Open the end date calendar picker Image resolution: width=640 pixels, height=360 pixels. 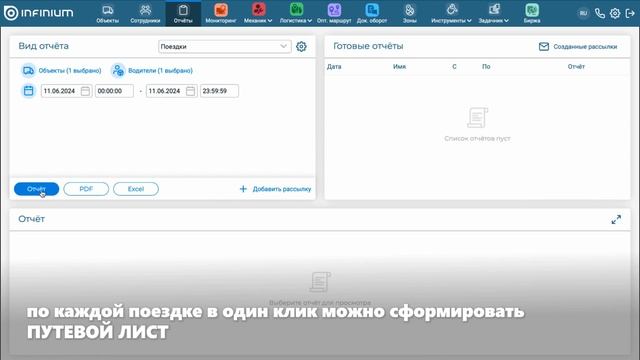click(x=191, y=91)
